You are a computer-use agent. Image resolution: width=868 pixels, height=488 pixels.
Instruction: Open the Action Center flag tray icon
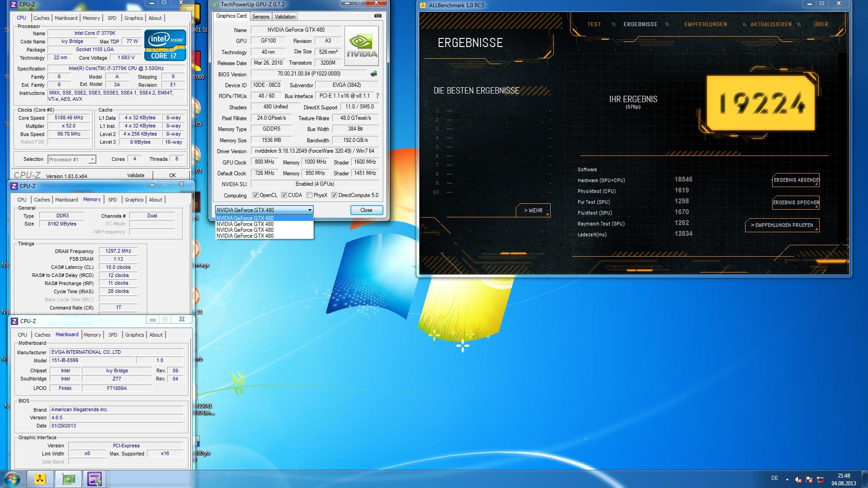[x=809, y=479]
